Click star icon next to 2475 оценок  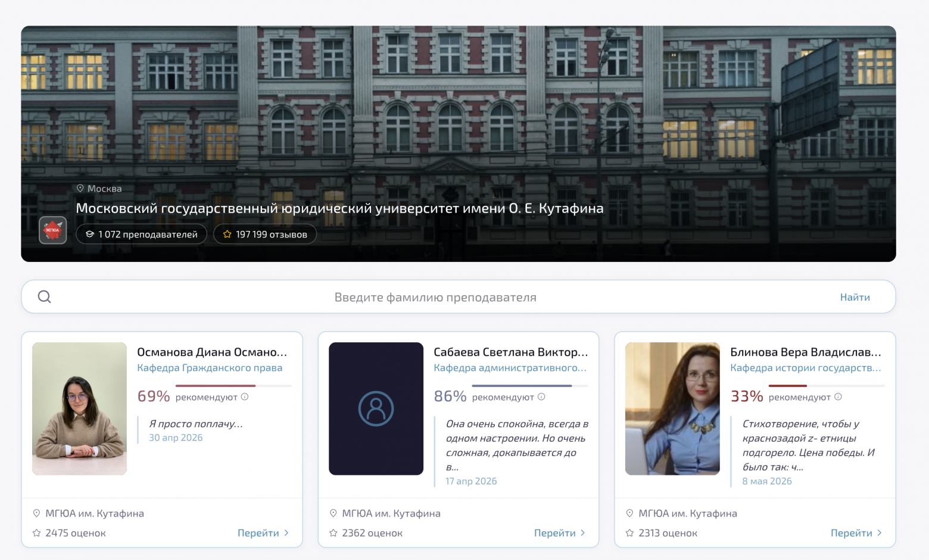point(36,533)
